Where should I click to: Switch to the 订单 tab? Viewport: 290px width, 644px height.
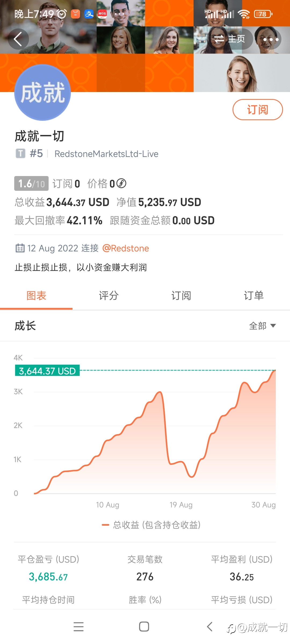[x=253, y=296]
